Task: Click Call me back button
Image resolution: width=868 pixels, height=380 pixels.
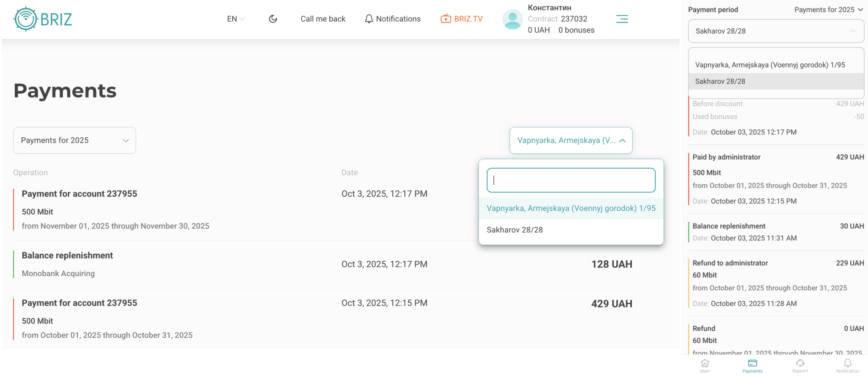Action: (x=323, y=19)
